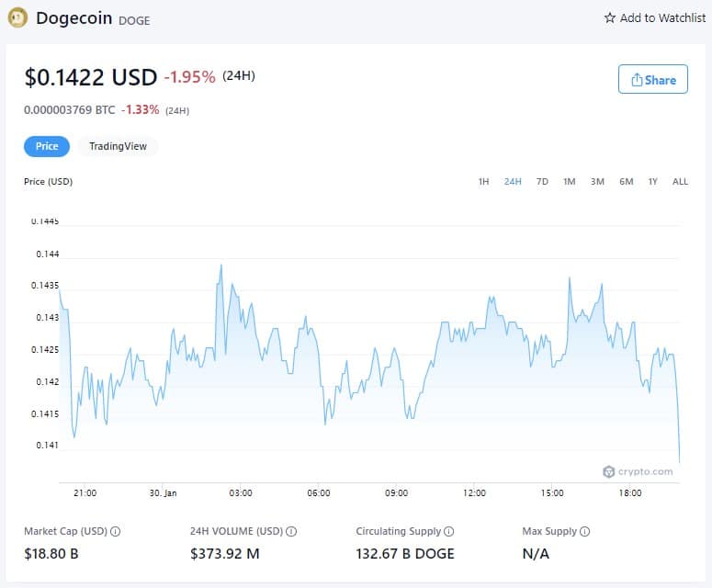This screenshot has width=712, height=588.
Task: Click the Max Supply label
Action: pos(549,531)
